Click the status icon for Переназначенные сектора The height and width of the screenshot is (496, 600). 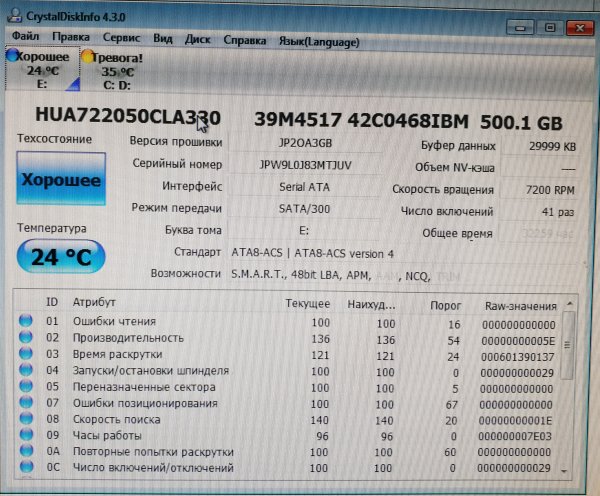click(26, 386)
